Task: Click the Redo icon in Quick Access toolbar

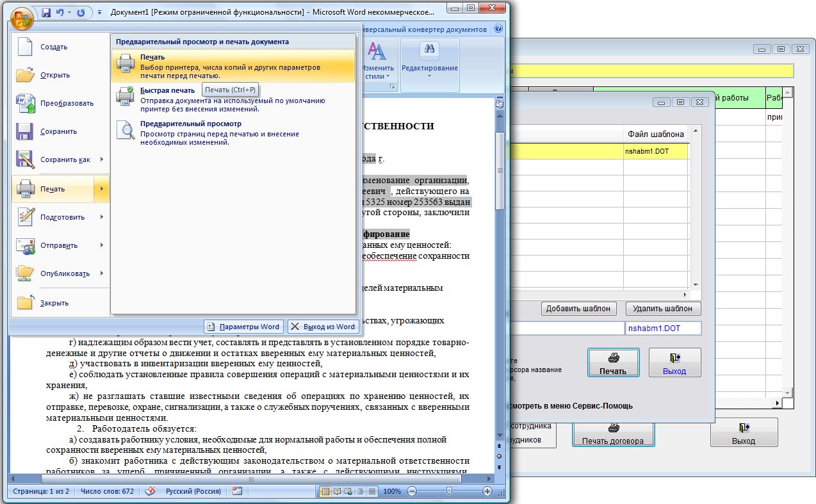Action: click(81, 13)
